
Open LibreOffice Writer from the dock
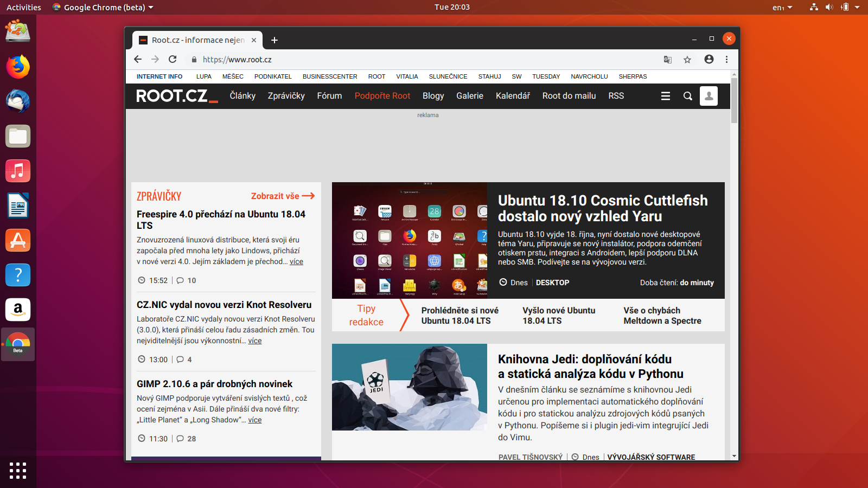(18, 206)
